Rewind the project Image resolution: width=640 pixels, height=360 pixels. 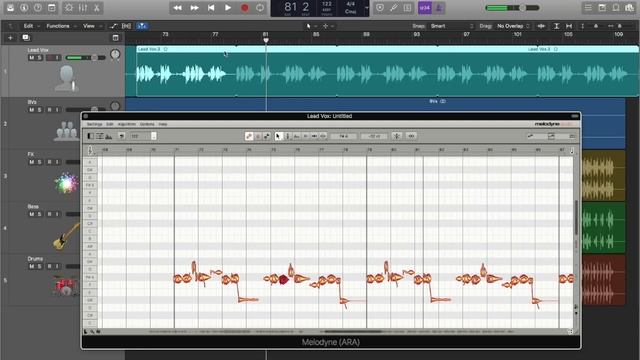point(178,8)
